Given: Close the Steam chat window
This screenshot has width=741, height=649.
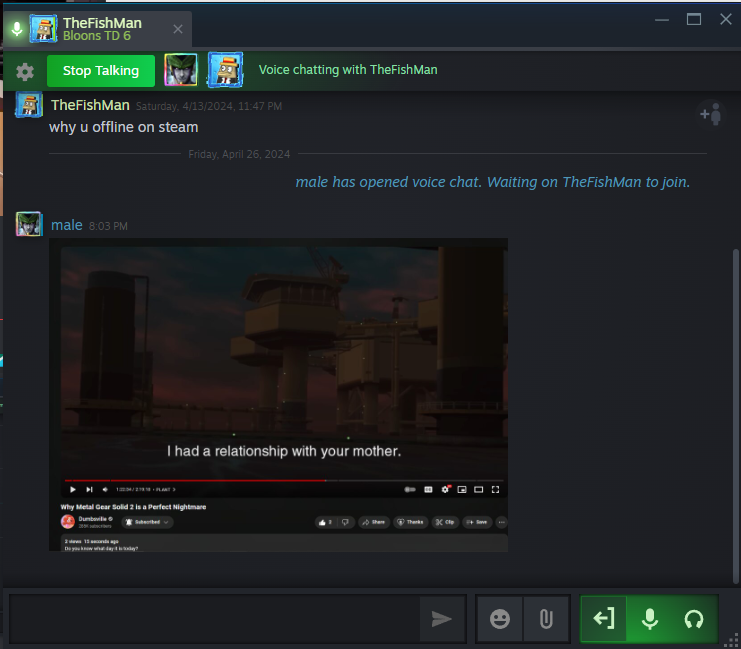Looking at the screenshot, I should point(725,19).
